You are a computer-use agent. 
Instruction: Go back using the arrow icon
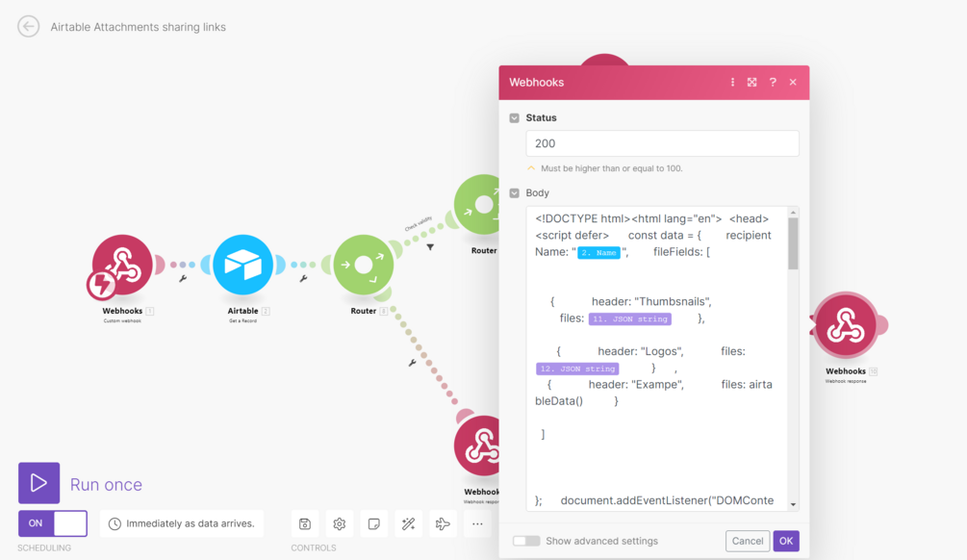point(28,27)
